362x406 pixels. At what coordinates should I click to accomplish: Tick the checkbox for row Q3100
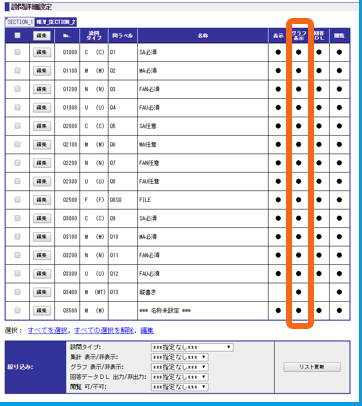[17, 237]
